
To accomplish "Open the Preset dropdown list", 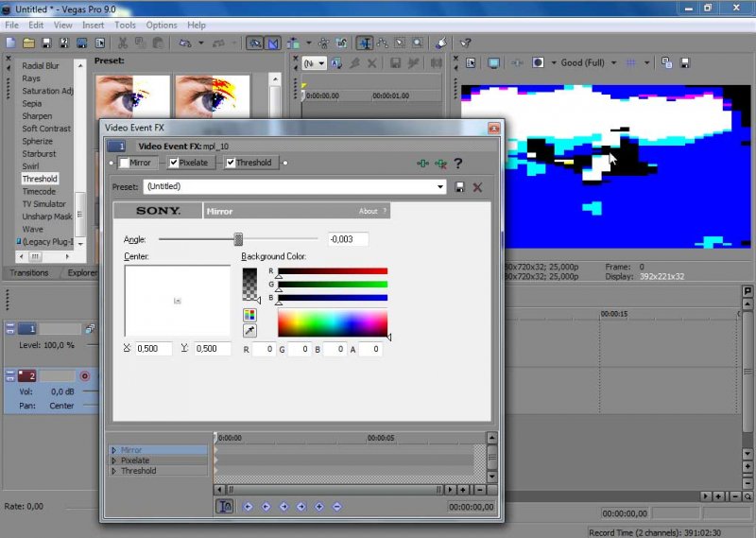I will tap(439, 187).
